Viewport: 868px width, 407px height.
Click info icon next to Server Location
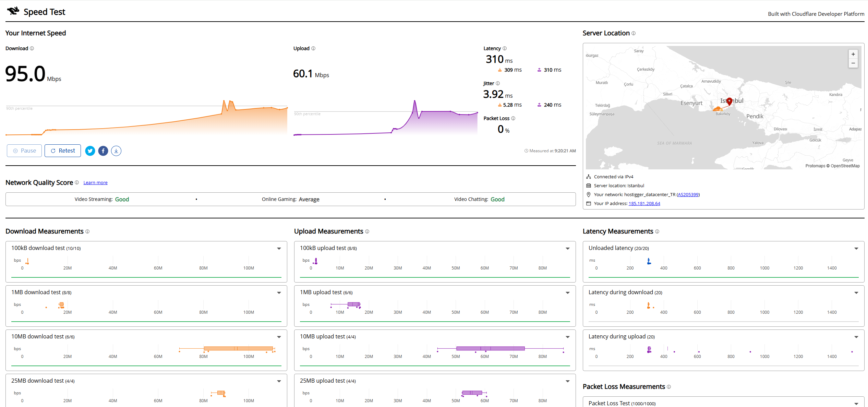[x=634, y=33]
